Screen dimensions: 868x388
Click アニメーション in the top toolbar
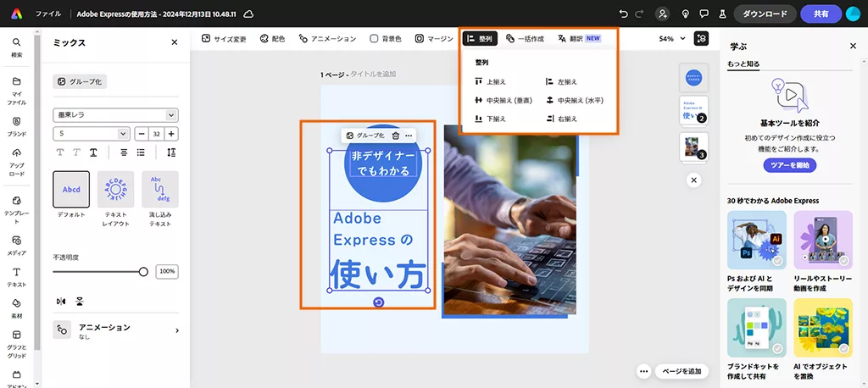pos(327,39)
